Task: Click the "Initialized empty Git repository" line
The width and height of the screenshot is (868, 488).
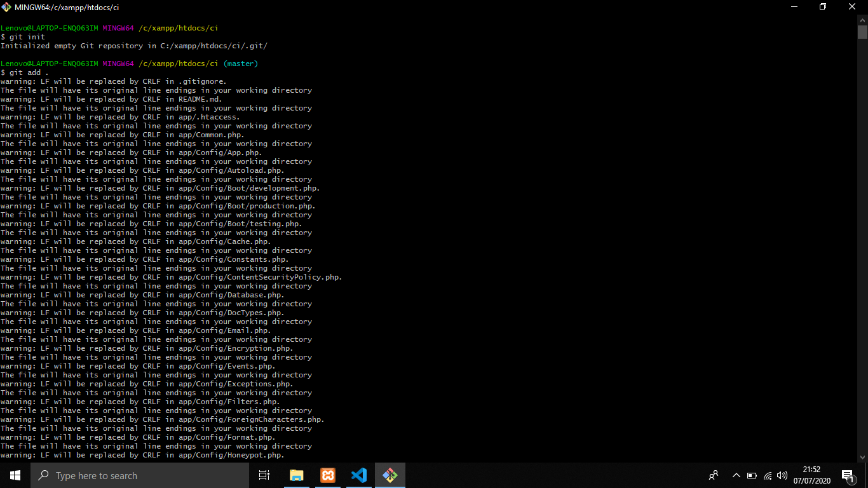Action: (x=134, y=46)
